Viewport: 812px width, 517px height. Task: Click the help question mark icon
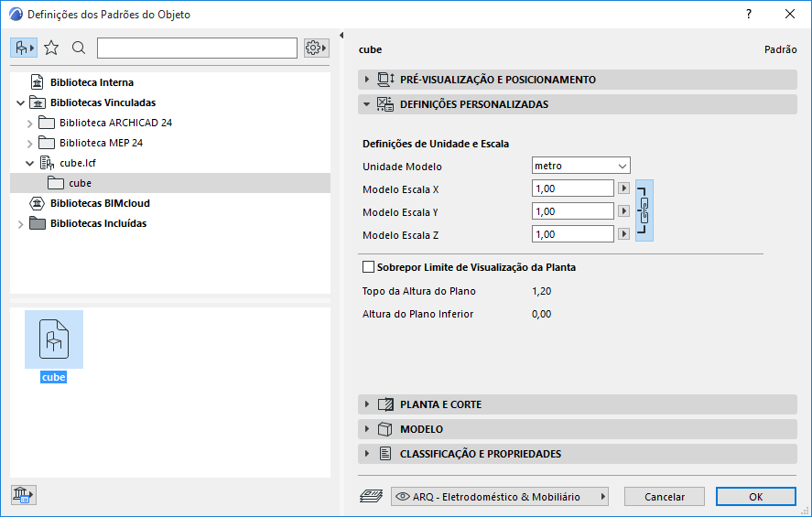click(749, 14)
